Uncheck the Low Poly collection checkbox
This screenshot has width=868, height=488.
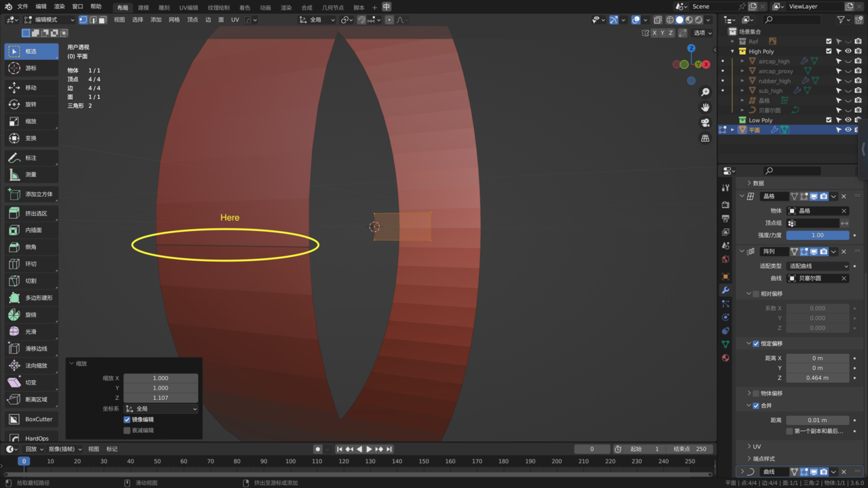pos(829,120)
